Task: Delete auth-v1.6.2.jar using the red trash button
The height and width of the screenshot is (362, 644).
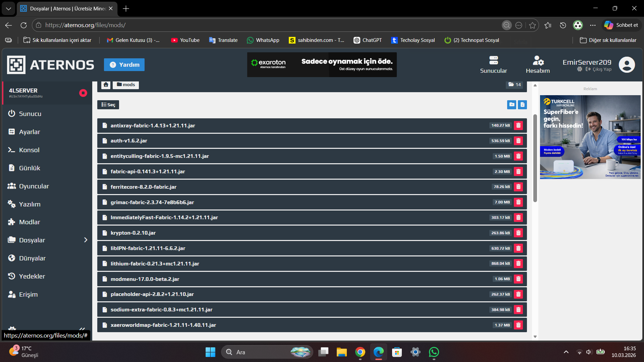Action: 518,141
